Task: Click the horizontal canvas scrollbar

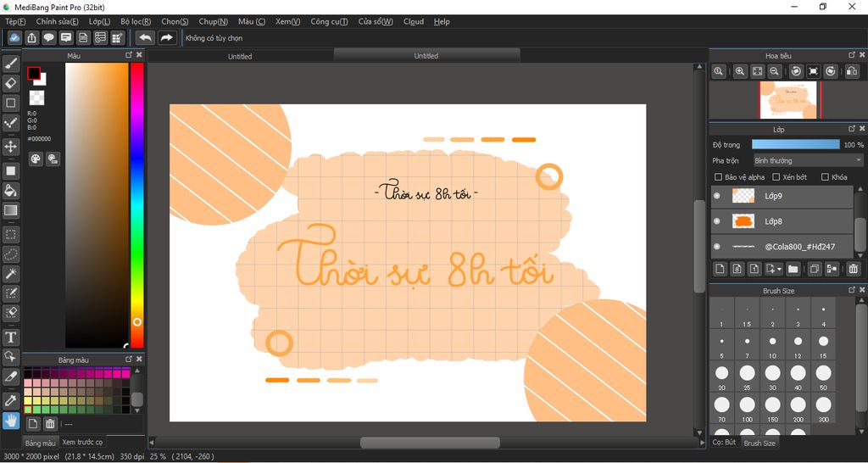Action: pyautogui.click(x=430, y=443)
